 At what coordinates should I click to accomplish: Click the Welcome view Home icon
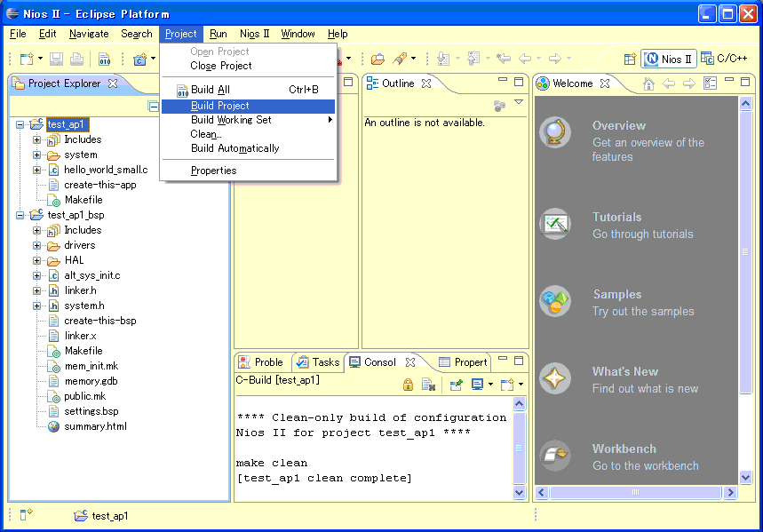[x=648, y=83]
